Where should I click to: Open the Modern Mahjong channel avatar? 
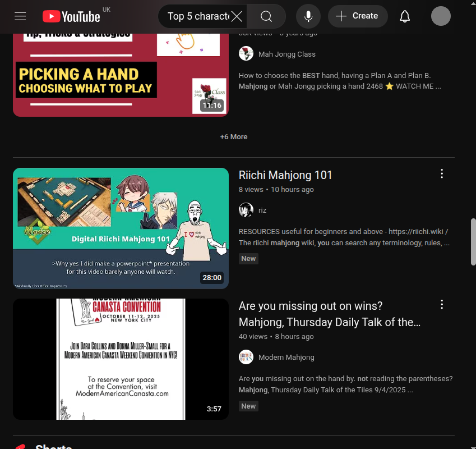[246, 357]
